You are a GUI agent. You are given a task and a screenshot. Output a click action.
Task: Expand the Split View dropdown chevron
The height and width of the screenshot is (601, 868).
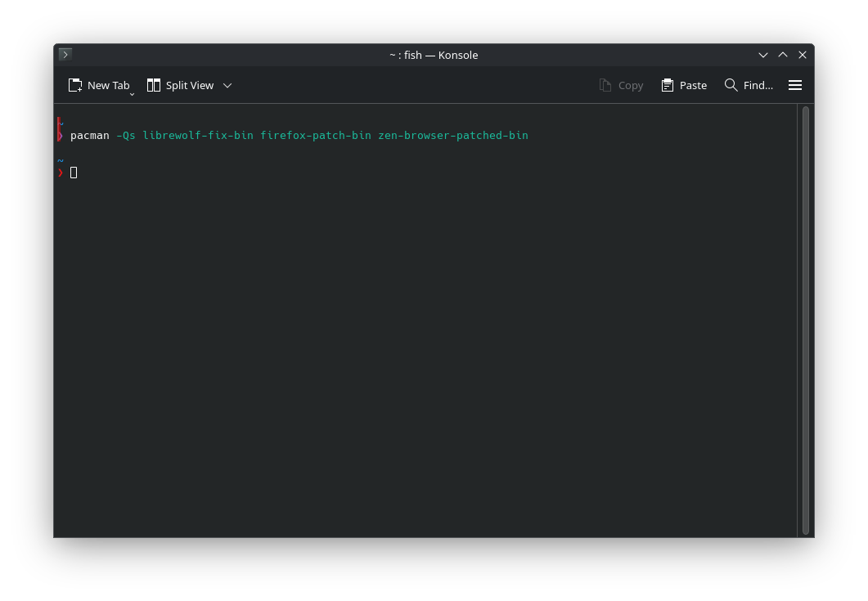coord(227,85)
